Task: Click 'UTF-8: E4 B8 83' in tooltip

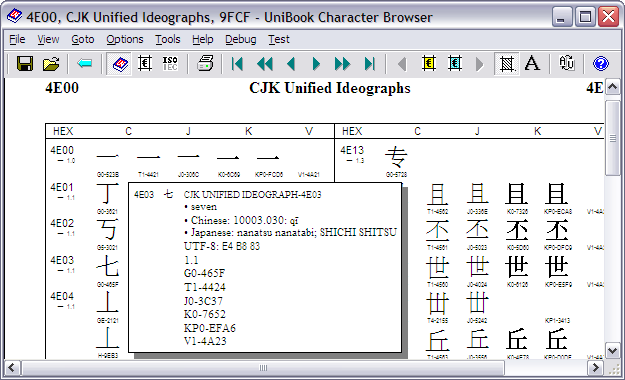Action: tap(222, 246)
